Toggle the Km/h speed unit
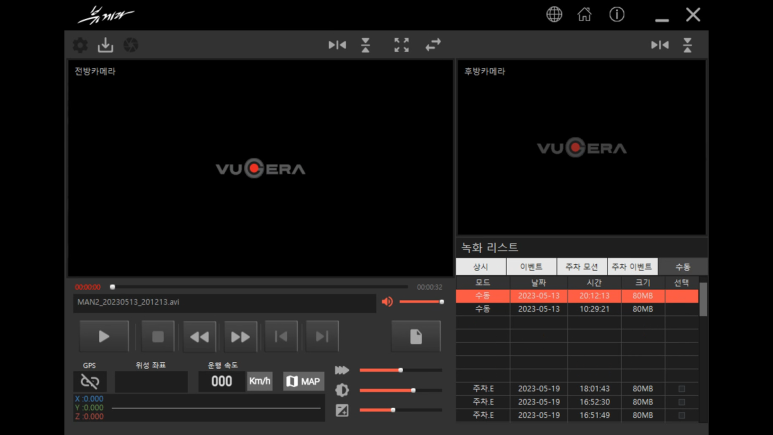773x435 pixels. point(260,381)
